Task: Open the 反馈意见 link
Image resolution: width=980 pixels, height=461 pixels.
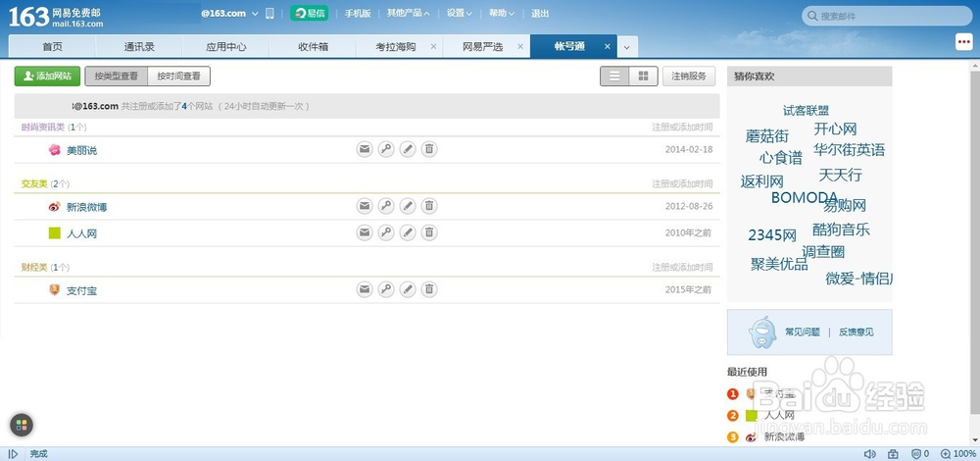Action: [857, 333]
